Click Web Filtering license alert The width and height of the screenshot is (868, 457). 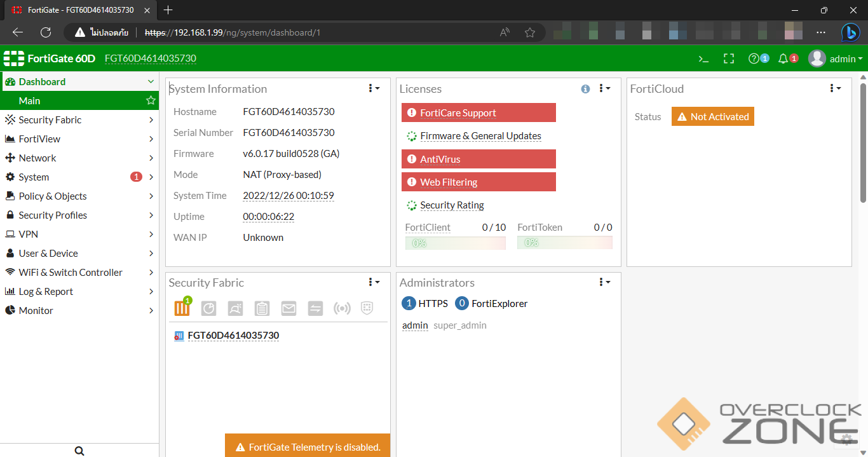pos(478,182)
